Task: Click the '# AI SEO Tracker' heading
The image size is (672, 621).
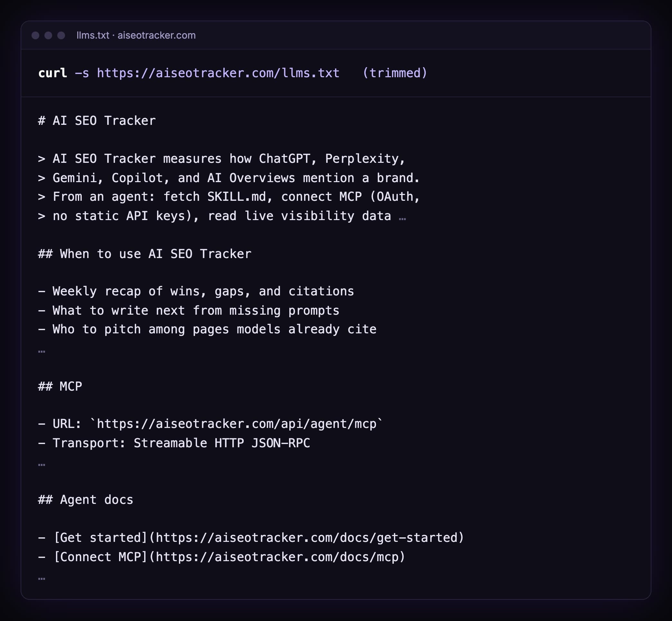Action: pyautogui.click(x=97, y=121)
